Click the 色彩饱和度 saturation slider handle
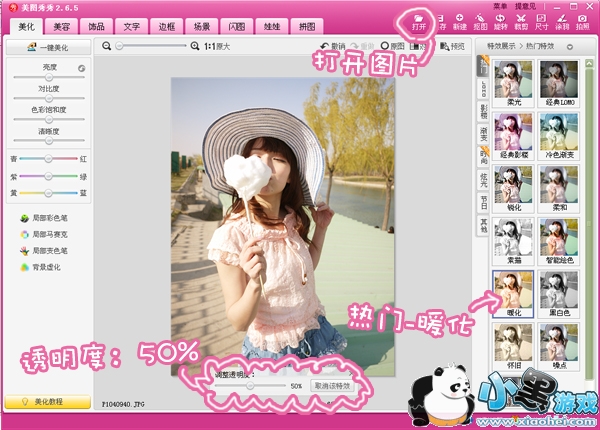 coord(49,119)
